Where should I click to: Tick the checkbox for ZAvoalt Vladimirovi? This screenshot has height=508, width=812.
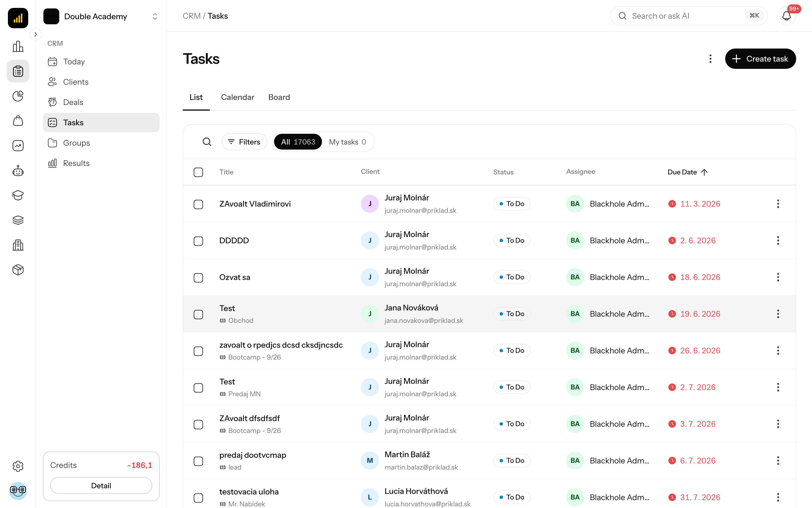pos(198,204)
